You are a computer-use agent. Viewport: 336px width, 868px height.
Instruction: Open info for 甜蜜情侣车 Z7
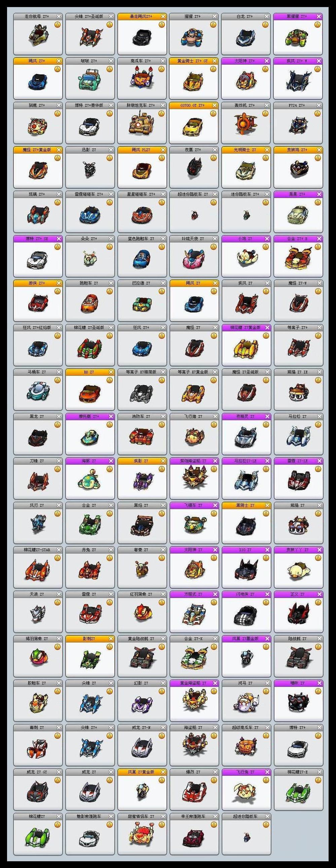tap(161, 825)
